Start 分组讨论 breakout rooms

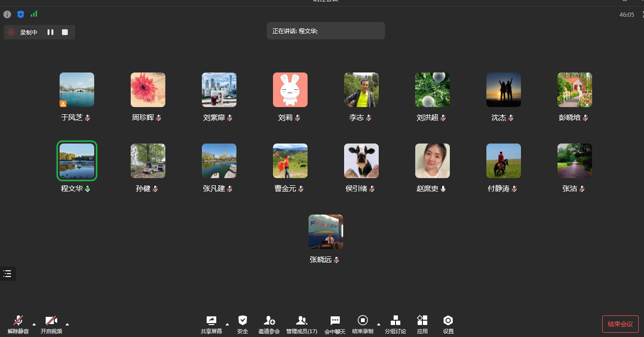click(x=395, y=324)
